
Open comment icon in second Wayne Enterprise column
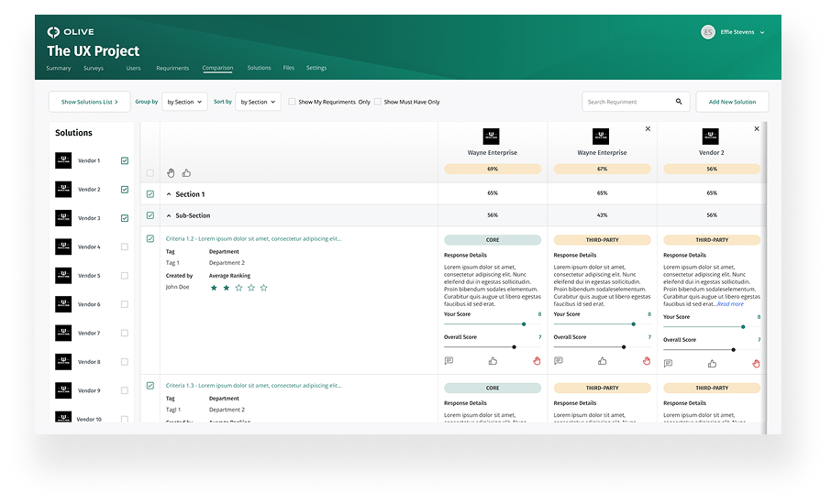[x=559, y=361]
